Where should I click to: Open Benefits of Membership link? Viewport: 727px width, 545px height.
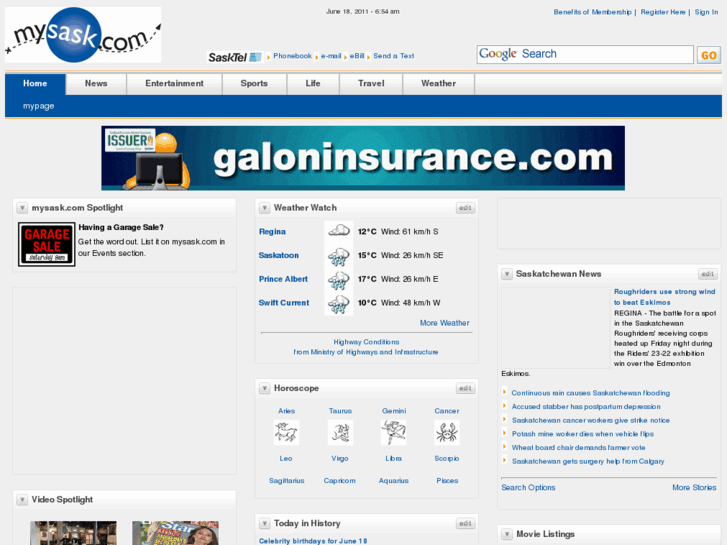593,12
